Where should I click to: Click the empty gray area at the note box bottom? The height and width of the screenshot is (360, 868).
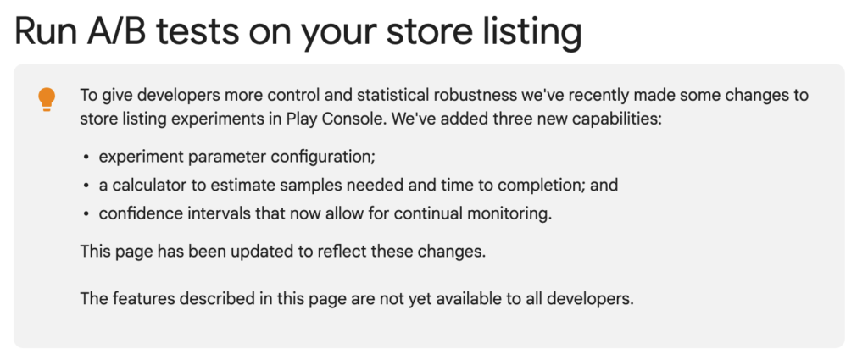[429, 329]
